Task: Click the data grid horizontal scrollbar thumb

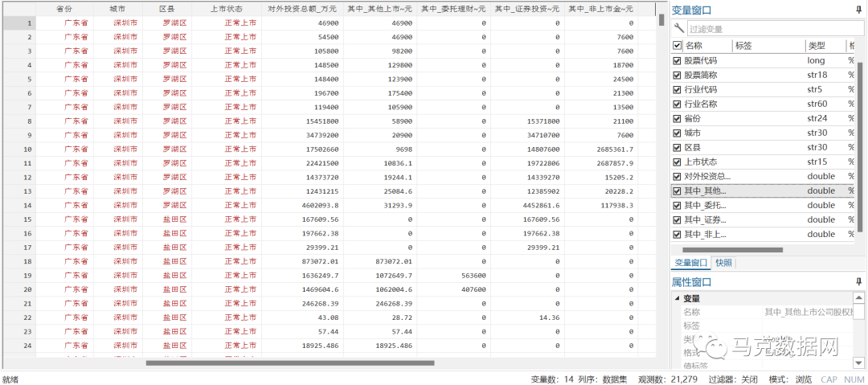Action: (x=290, y=363)
